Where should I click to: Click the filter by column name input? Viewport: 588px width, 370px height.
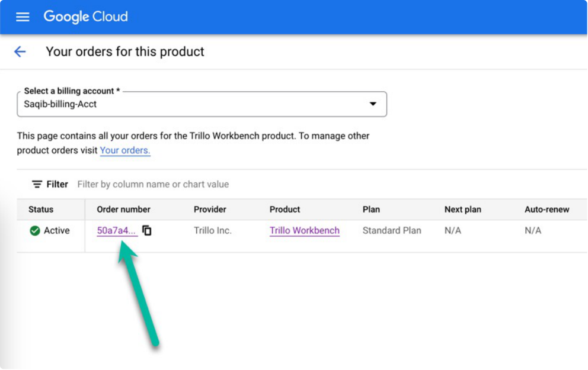[153, 184]
